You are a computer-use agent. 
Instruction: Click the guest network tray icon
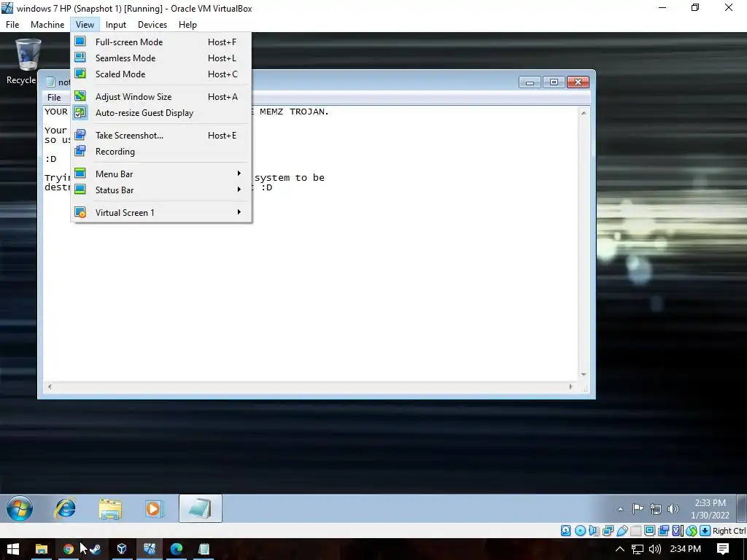[x=656, y=509]
